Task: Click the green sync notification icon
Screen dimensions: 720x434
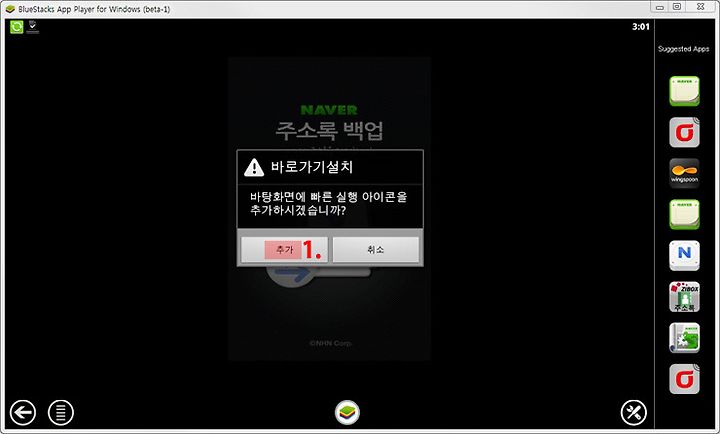Action: [17, 27]
